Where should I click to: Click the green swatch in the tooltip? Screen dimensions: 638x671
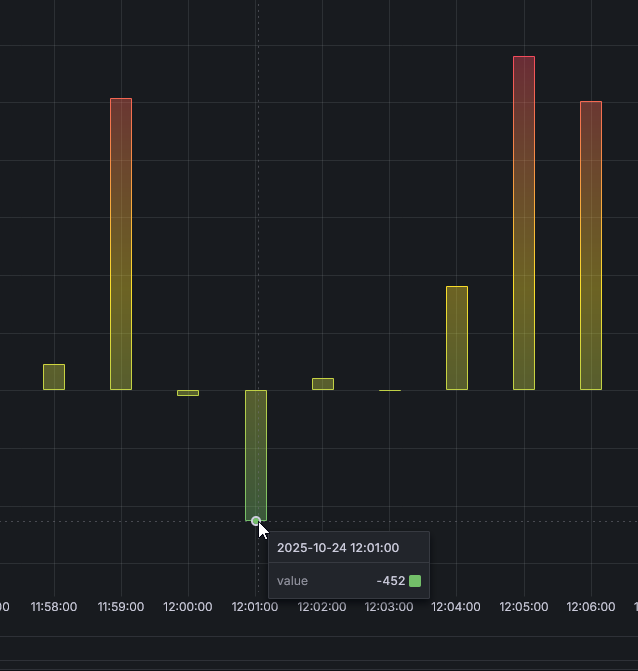point(415,581)
